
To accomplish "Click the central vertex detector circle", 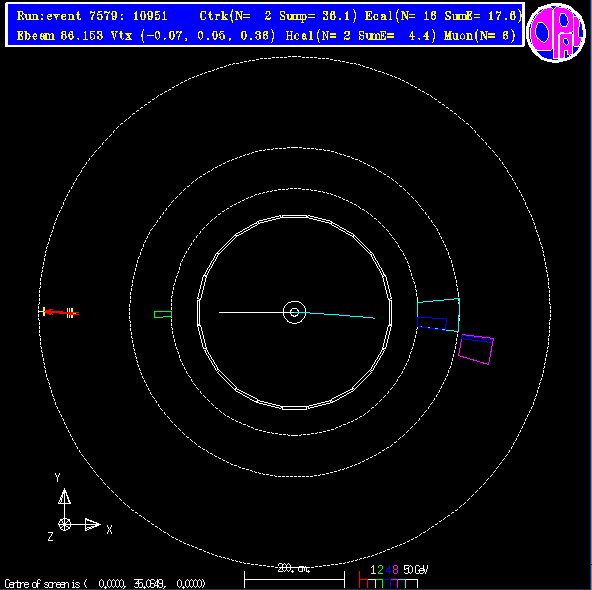I will pos(294,312).
